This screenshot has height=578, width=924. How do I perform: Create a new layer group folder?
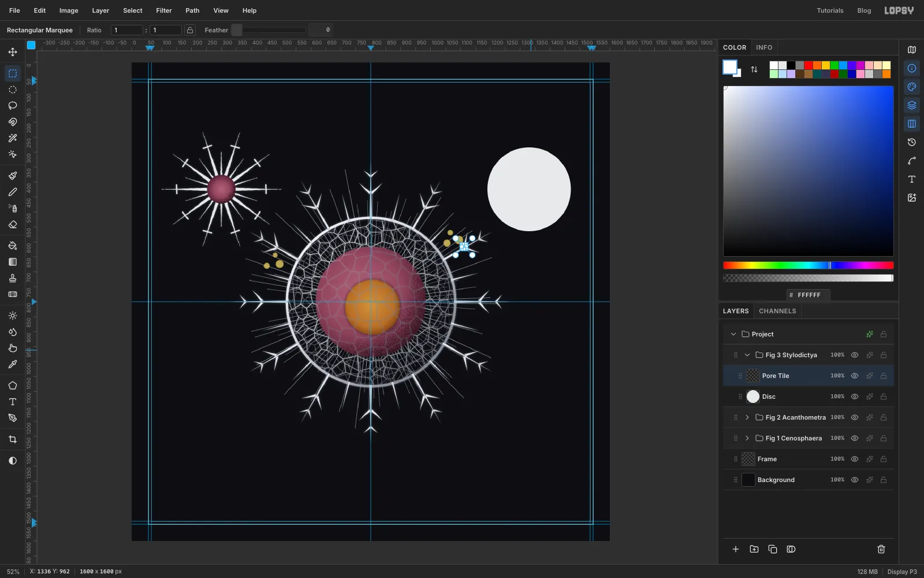click(754, 549)
